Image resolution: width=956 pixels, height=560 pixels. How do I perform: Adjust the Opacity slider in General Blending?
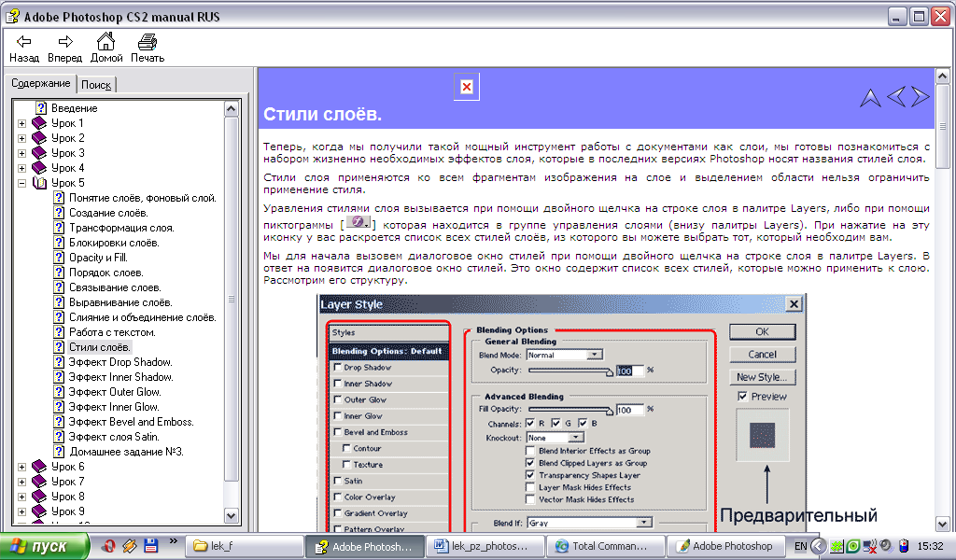point(571,371)
